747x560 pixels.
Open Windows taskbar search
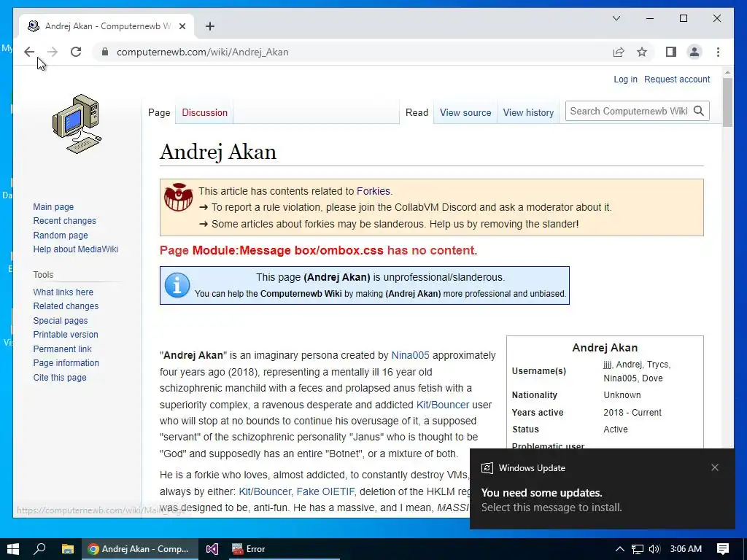tap(40, 549)
